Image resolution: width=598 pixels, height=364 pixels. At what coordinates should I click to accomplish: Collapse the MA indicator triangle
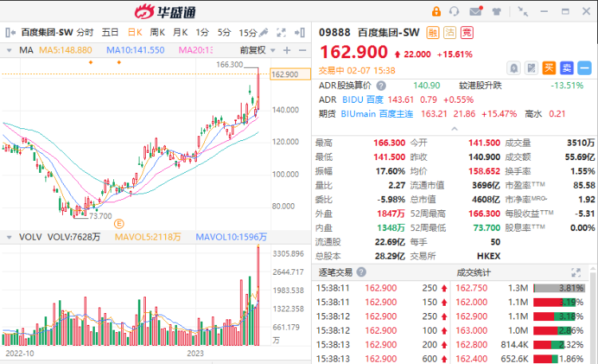(9, 50)
